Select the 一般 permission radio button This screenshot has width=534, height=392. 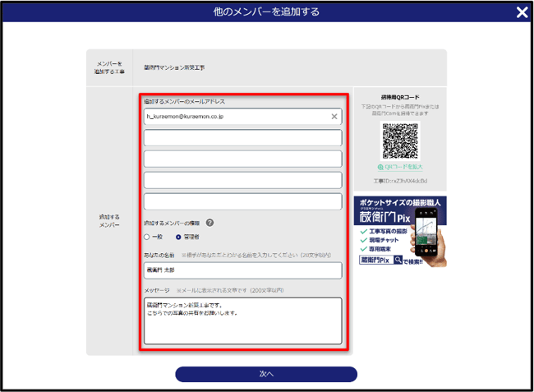(x=148, y=237)
